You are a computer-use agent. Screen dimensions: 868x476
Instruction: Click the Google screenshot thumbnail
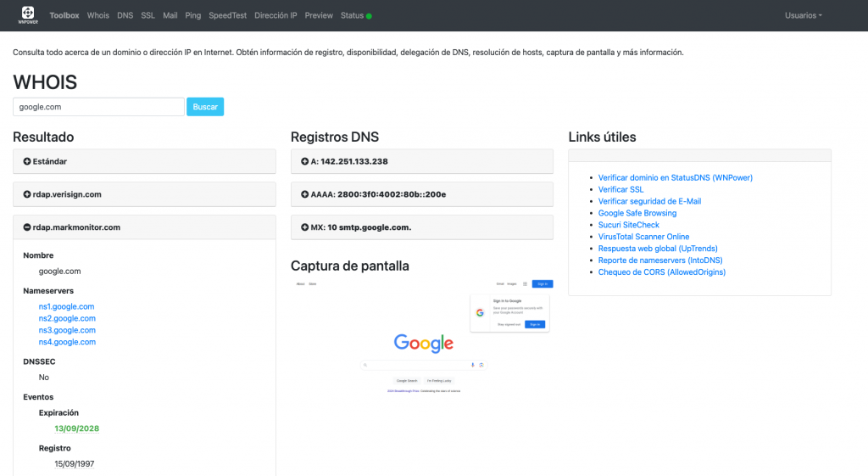coord(422,338)
